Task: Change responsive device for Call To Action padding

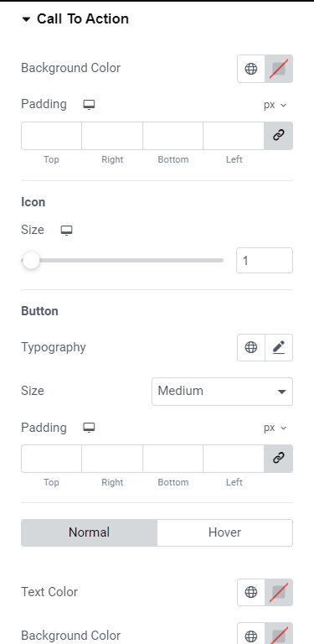Action: 89,104
